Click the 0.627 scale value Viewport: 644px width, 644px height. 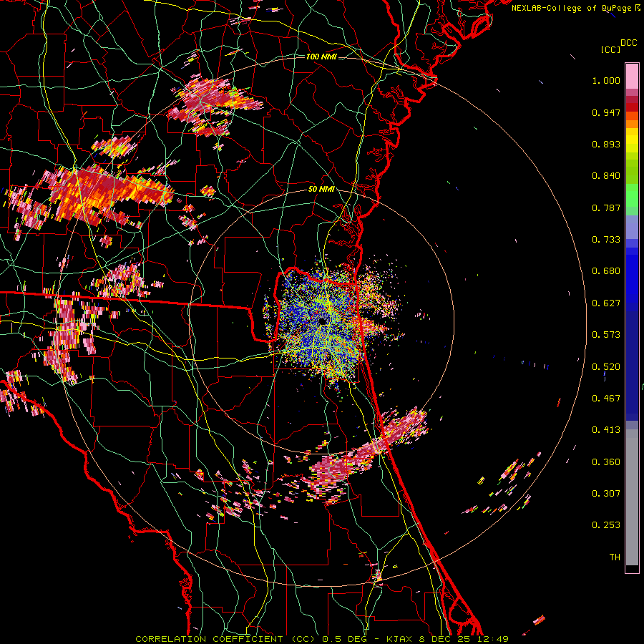[606, 303]
